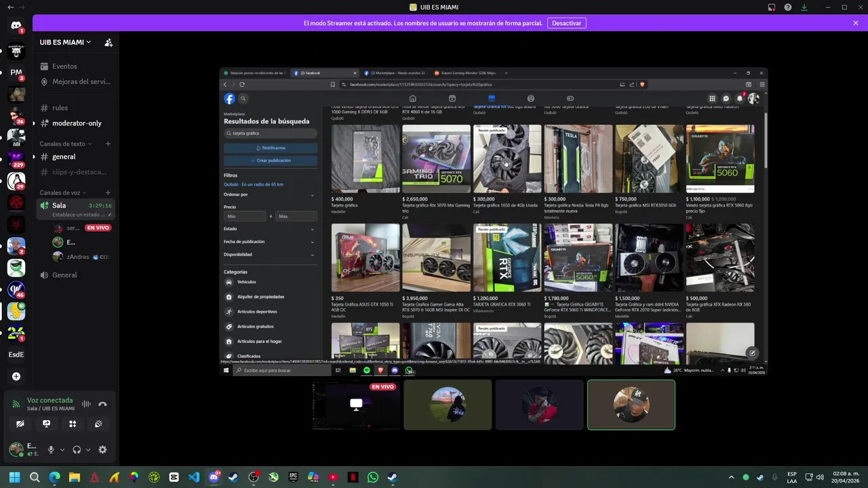Open the soundboard

pyautogui.click(x=98, y=424)
